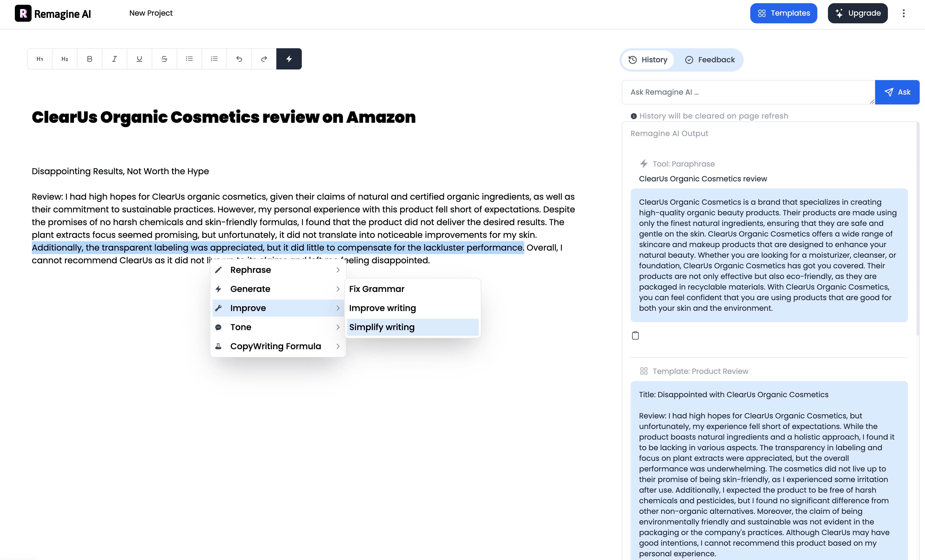Select Simplify writing from menu
This screenshot has height=560, width=925.
382,327
